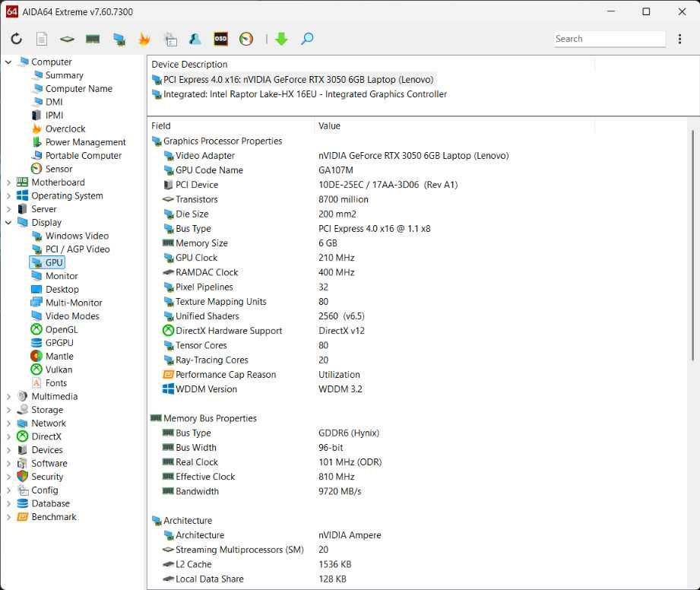Image resolution: width=700 pixels, height=590 pixels.
Task: Click the magnifier search icon in toolbar
Action: (x=307, y=39)
